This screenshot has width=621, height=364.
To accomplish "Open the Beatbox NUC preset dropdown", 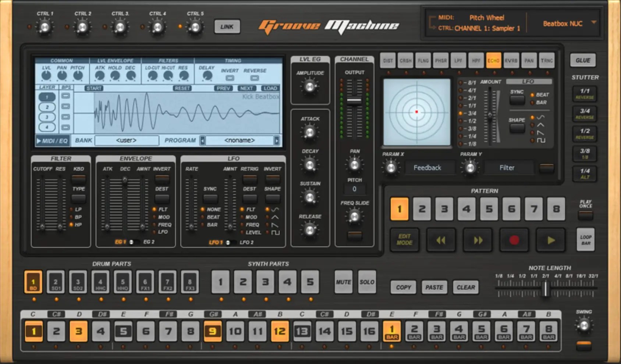I will click(593, 23).
